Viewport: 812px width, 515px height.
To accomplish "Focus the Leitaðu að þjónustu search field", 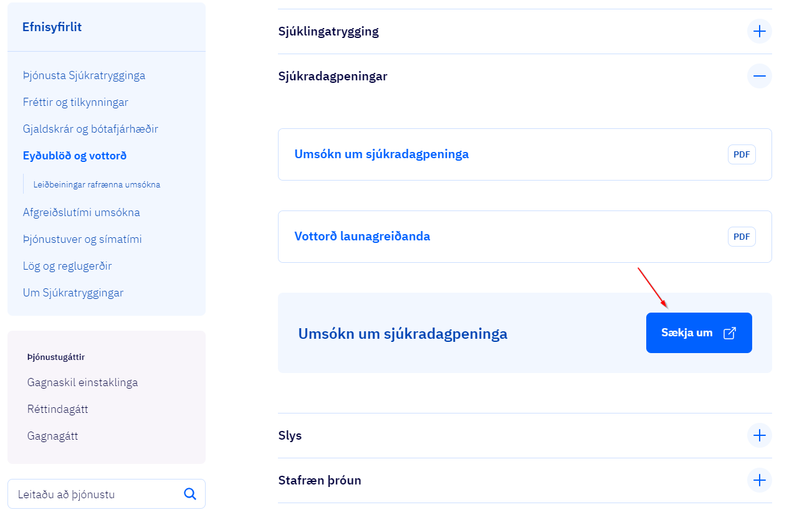I will pos(106,494).
